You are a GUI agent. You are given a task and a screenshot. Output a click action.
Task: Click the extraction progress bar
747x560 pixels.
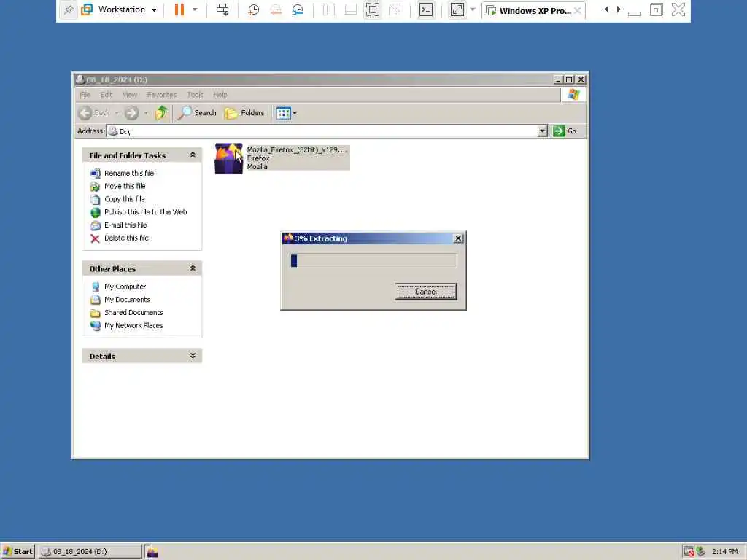tap(373, 260)
